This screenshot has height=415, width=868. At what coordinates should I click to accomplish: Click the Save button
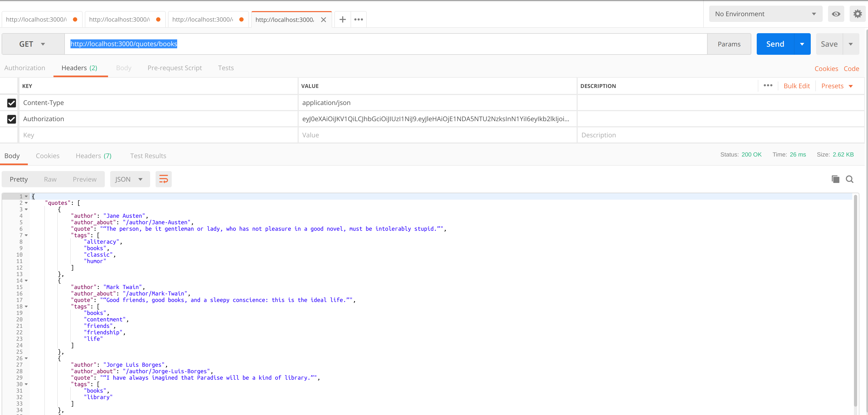pyautogui.click(x=829, y=44)
